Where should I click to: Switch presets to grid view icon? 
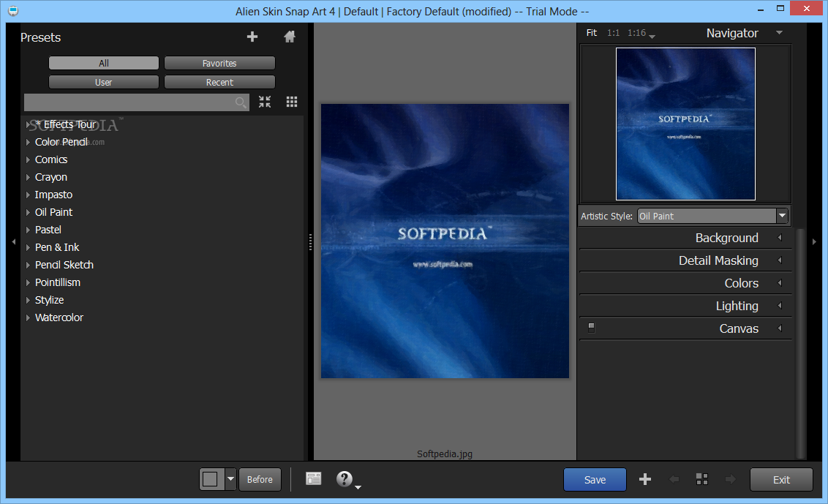[292, 102]
